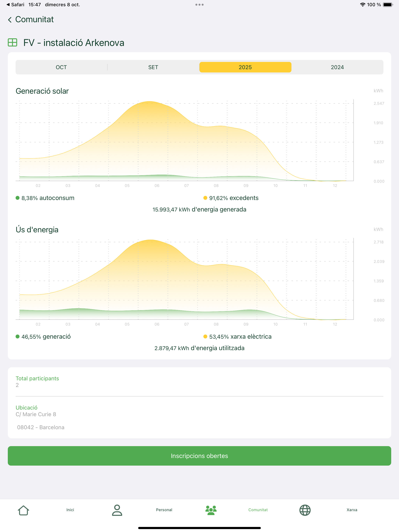Tap the 91,62% excedents label
The image size is (399, 532).
point(234,198)
